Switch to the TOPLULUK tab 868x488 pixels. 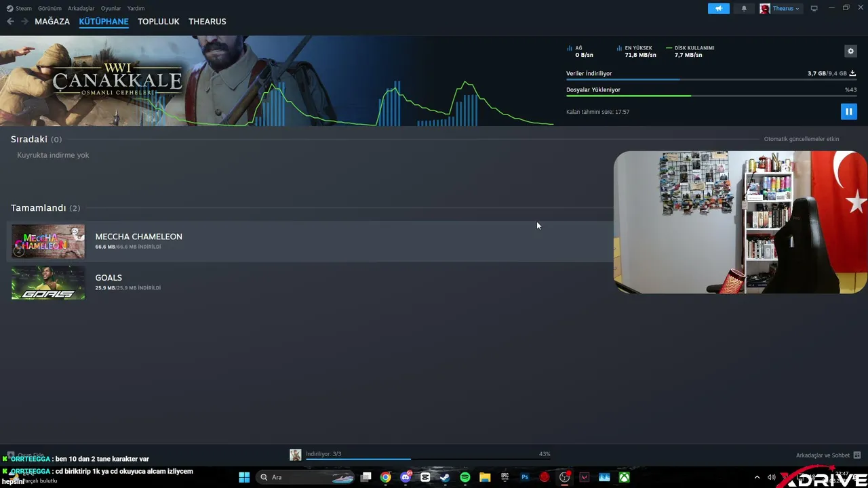coord(159,22)
